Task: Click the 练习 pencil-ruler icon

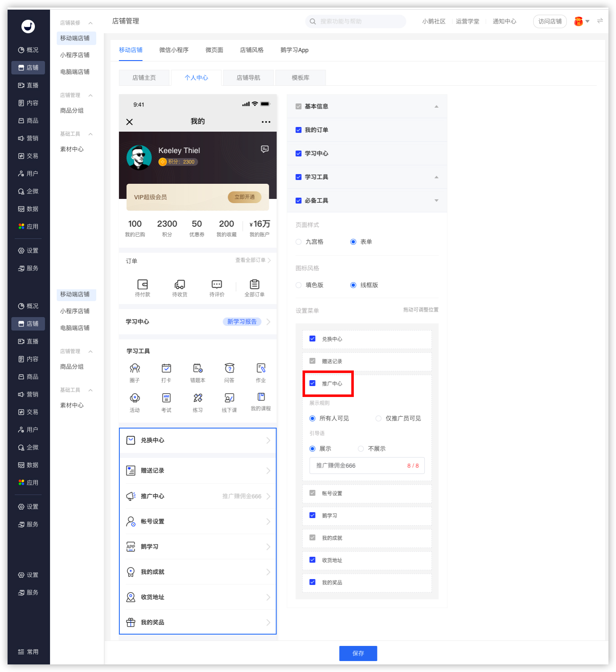Action: 197,398
